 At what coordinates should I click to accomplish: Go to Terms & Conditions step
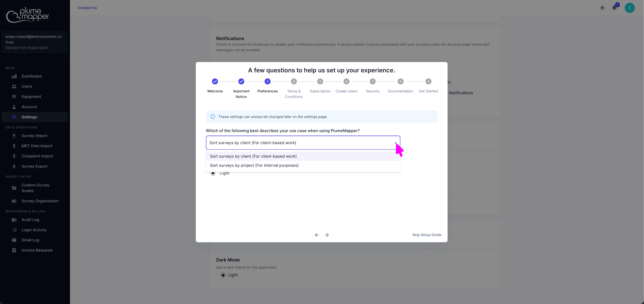(294, 88)
